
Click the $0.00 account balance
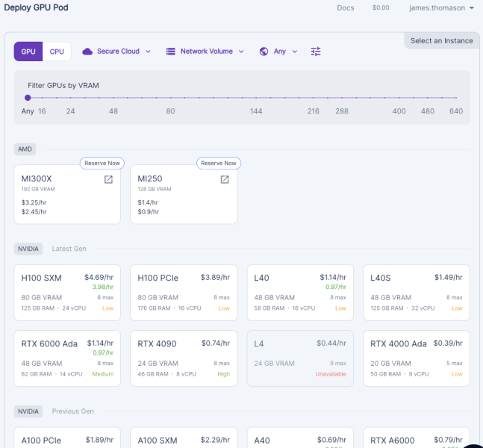(381, 7)
